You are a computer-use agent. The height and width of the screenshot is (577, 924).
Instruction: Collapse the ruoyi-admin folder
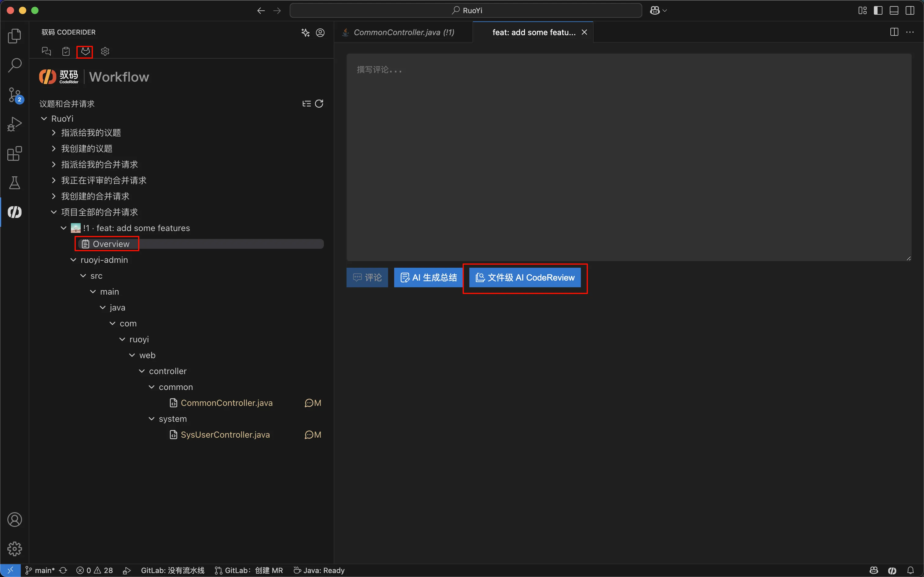click(73, 260)
